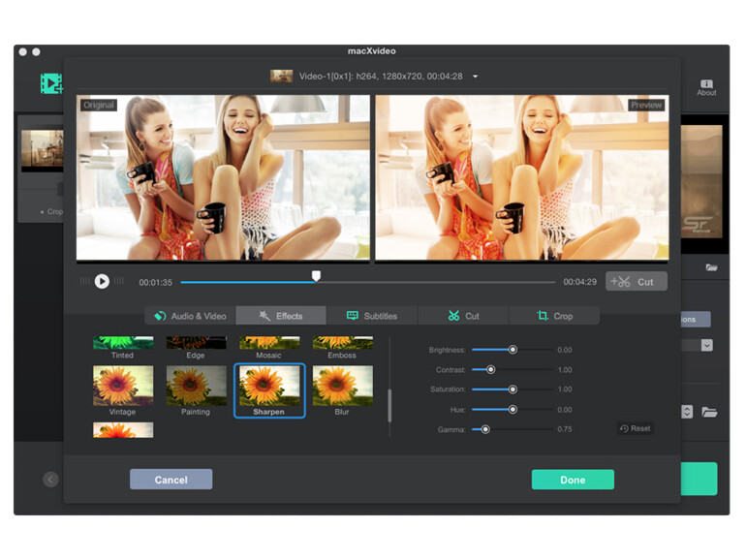Screen dimensions: 746x560
Task: Select the Effects tab
Action: click(x=281, y=316)
